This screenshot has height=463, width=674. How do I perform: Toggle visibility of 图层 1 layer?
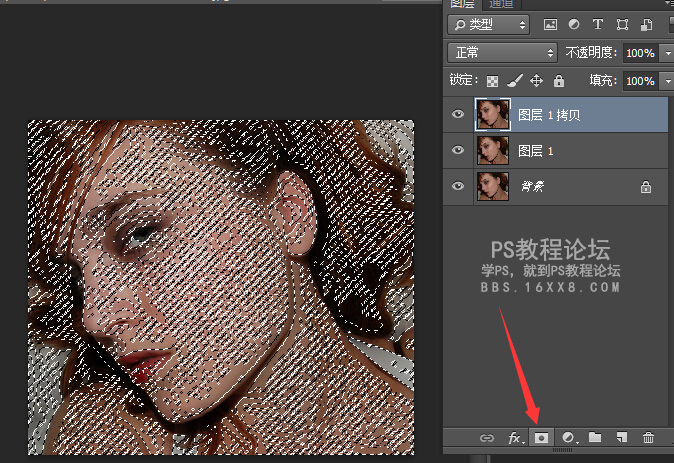point(458,150)
